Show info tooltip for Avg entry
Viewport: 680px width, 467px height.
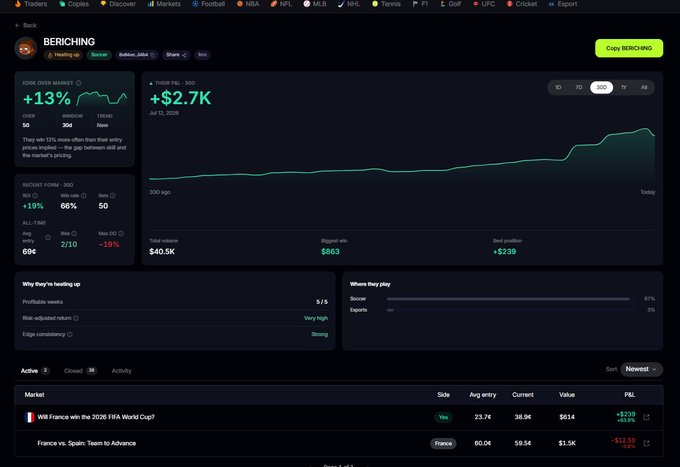[x=48, y=237]
